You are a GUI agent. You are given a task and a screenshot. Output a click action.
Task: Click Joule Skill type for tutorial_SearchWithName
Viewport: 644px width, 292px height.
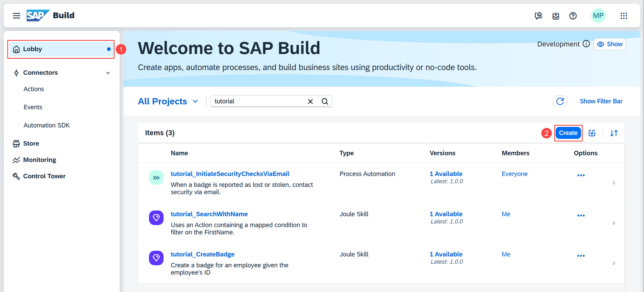pos(354,214)
